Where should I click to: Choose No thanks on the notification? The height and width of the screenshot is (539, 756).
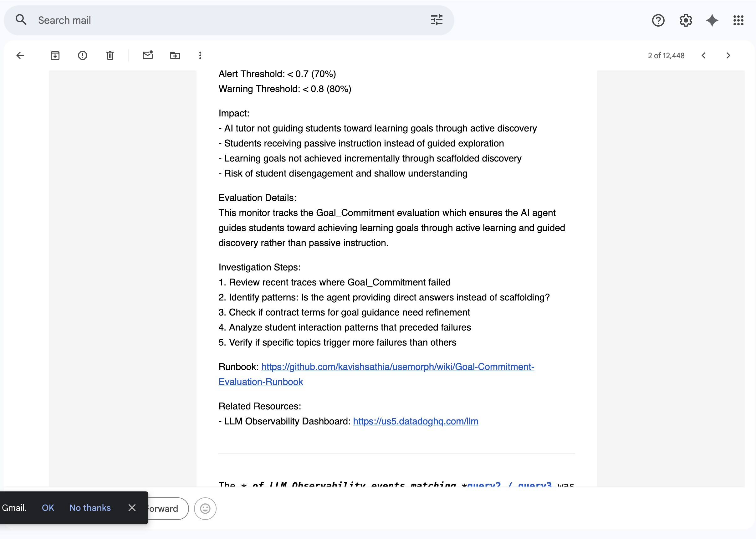(90, 507)
